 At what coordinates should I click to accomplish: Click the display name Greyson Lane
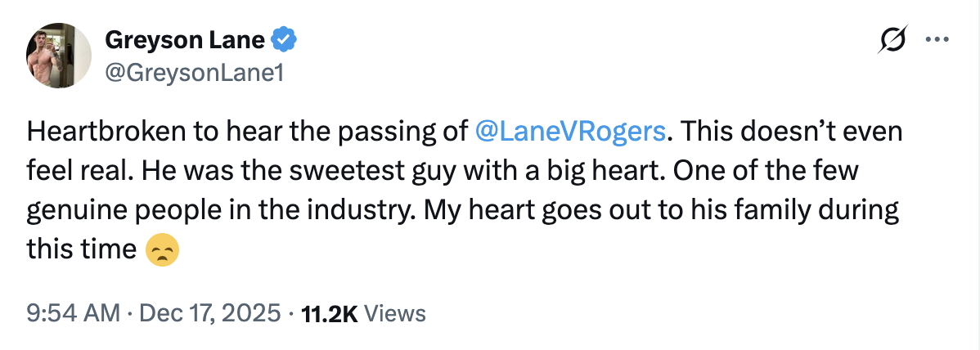pyautogui.click(x=184, y=38)
